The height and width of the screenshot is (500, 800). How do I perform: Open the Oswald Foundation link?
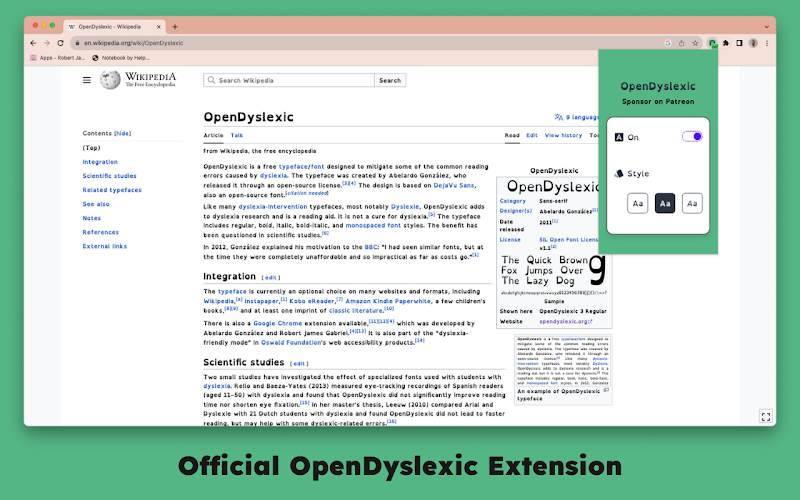point(291,342)
